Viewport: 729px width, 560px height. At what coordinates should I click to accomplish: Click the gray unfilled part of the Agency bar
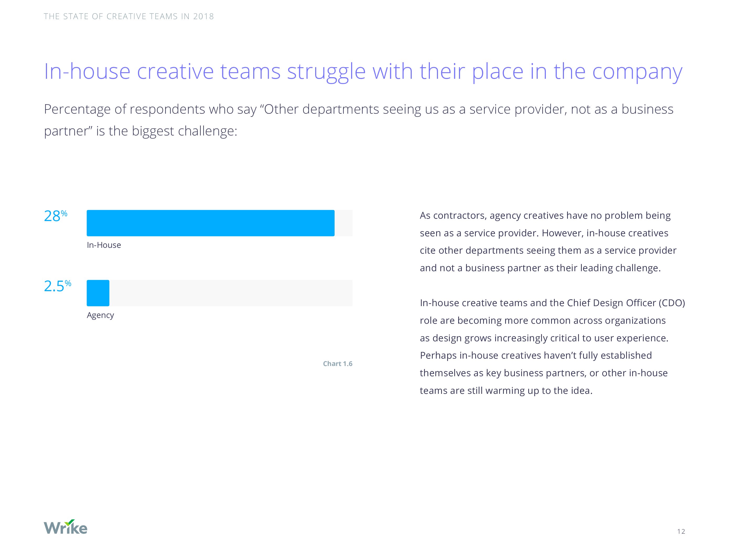click(231, 293)
